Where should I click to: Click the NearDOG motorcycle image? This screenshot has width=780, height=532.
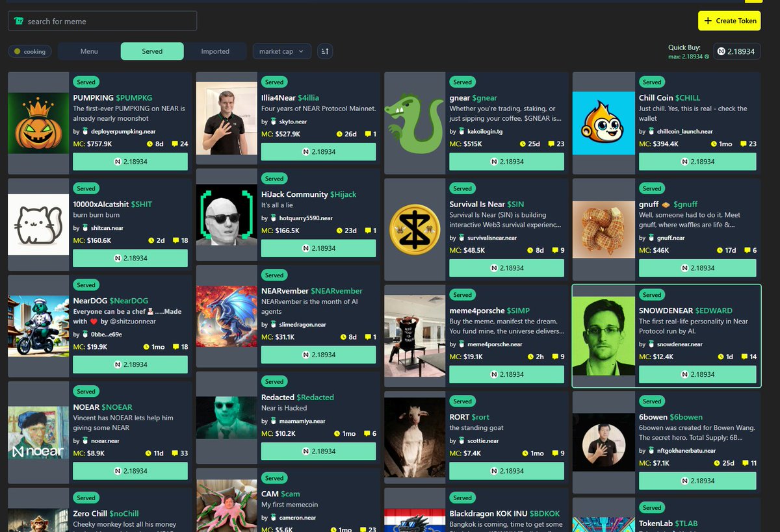point(38,325)
